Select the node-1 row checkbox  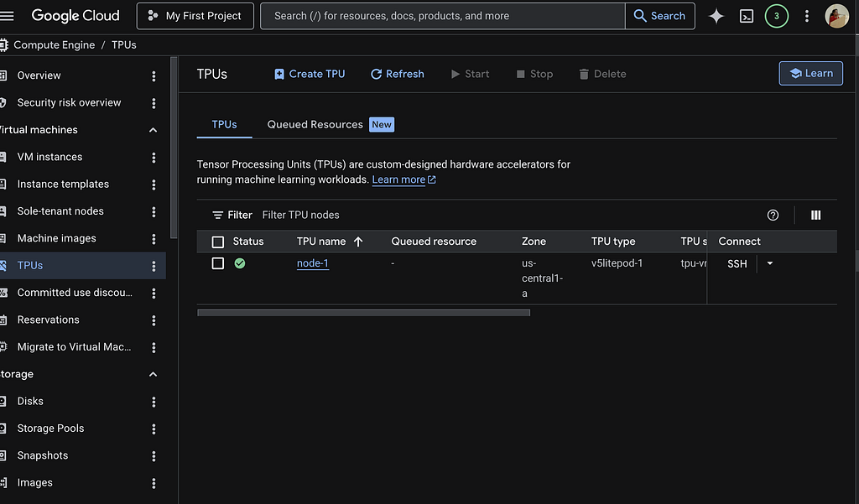click(x=217, y=263)
